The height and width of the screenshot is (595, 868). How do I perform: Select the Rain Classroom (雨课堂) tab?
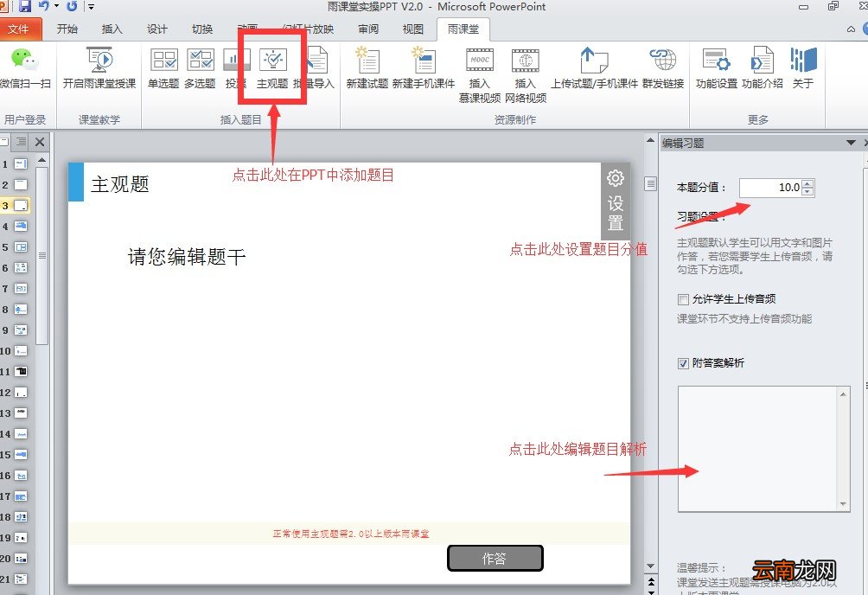pyautogui.click(x=463, y=29)
